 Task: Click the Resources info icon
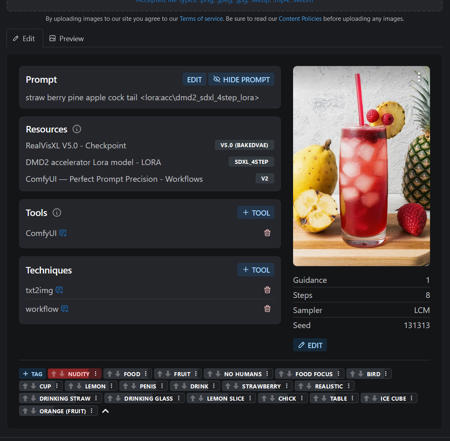tap(77, 129)
